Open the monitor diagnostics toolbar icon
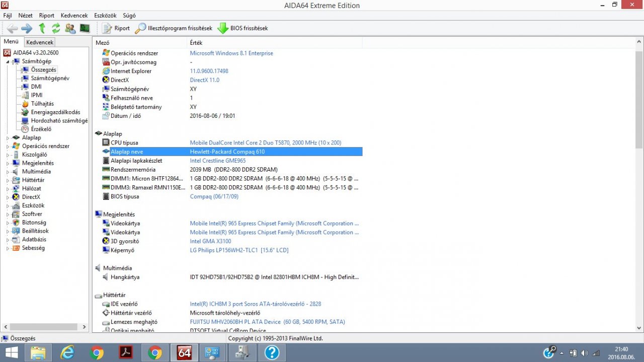The image size is (644, 362). click(85, 28)
